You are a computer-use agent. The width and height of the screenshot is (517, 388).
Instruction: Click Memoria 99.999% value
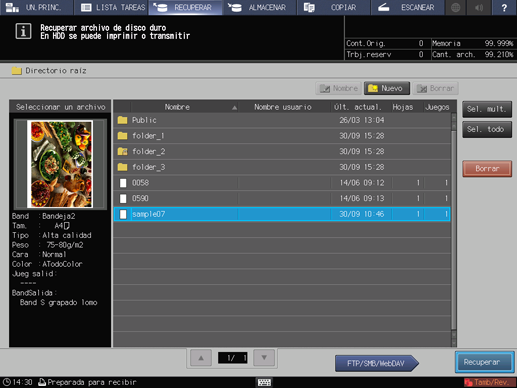click(499, 43)
